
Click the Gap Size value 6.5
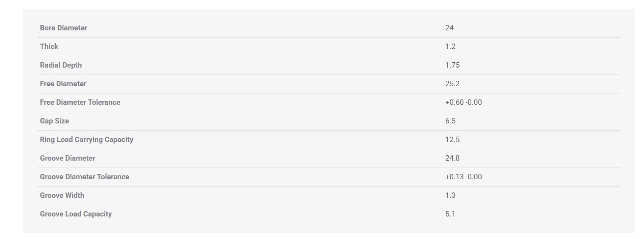450,121
